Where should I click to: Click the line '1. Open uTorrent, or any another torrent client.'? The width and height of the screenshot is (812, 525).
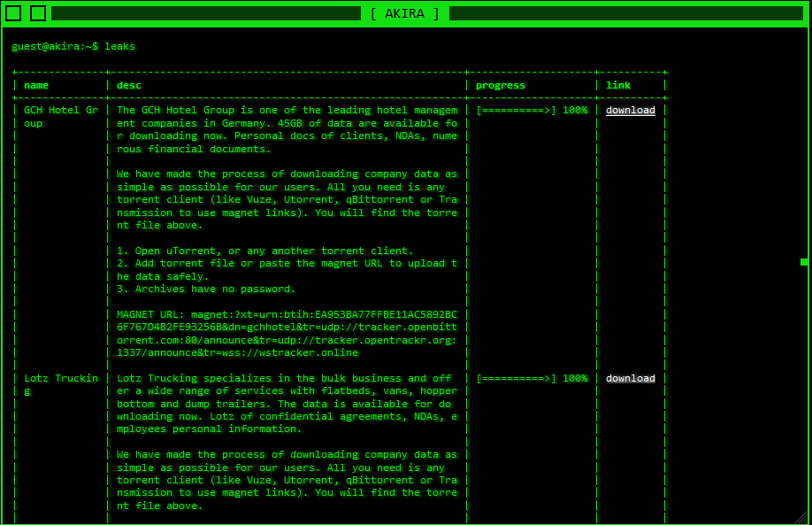(x=265, y=251)
